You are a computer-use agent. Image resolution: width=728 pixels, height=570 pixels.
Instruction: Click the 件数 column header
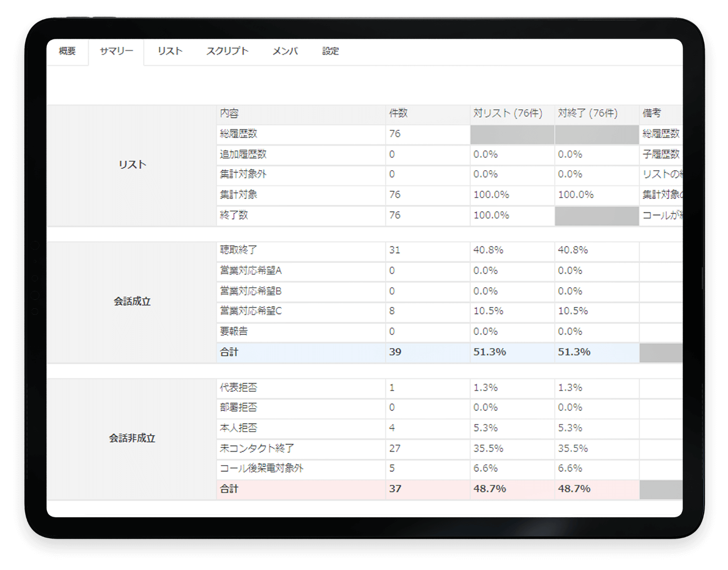398,113
